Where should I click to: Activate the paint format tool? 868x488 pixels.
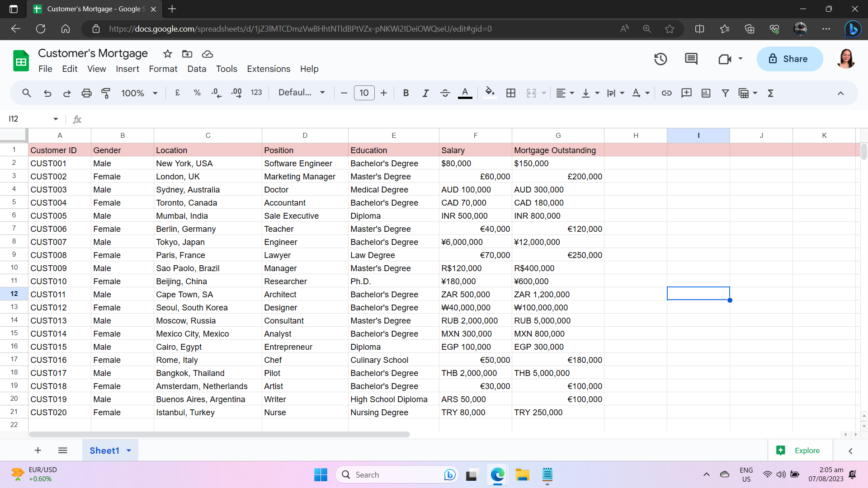106,93
